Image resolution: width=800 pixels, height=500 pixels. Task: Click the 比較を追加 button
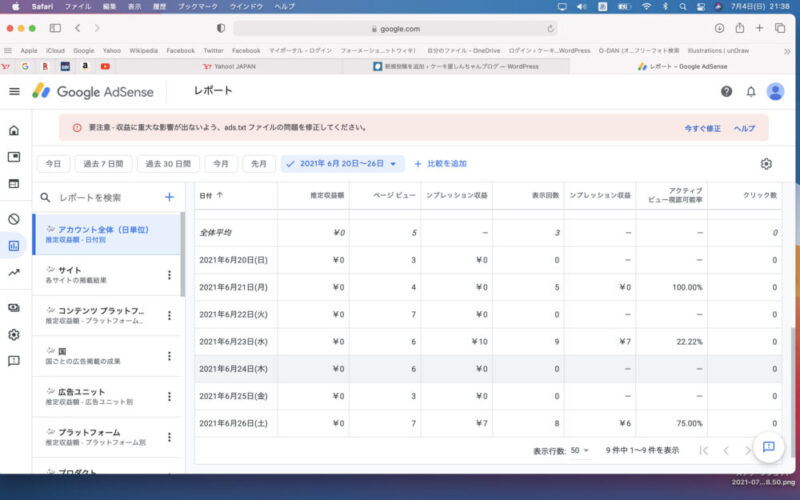click(440, 164)
